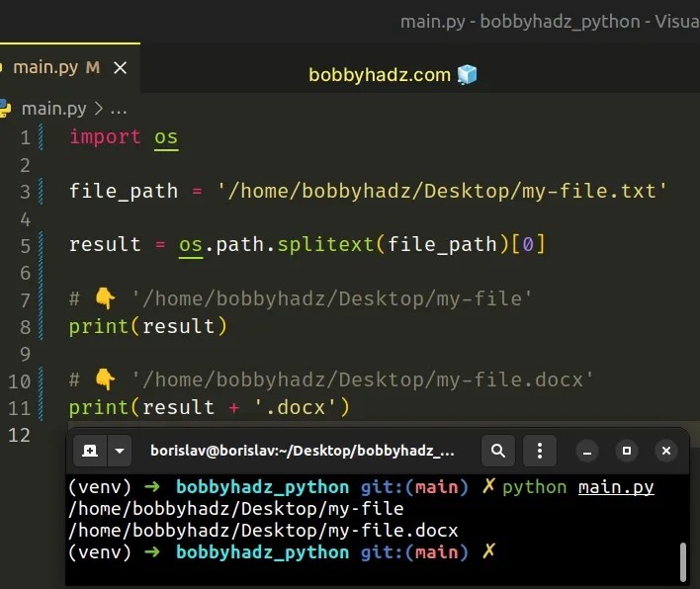Image resolution: width=700 pixels, height=589 pixels.
Task: Click the '/home/bobbyhadz/Desktop/my-file.txt' string
Action: click(x=442, y=191)
